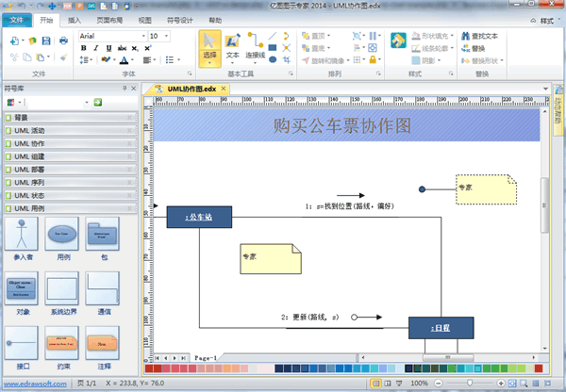Click the symbol library search field
Screen dimensions: 566x392
tap(56, 103)
